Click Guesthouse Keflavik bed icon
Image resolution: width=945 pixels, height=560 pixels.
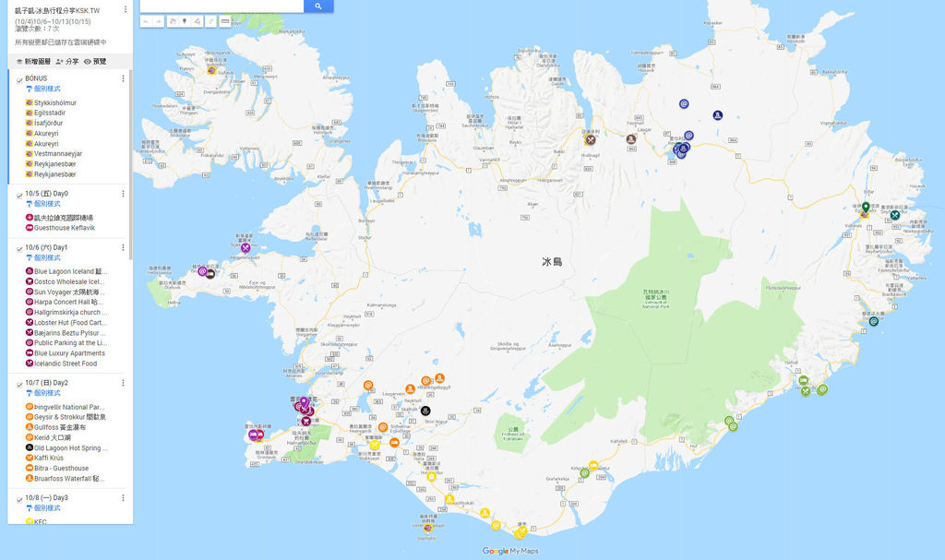pyautogui.click(x=29, y=228)
